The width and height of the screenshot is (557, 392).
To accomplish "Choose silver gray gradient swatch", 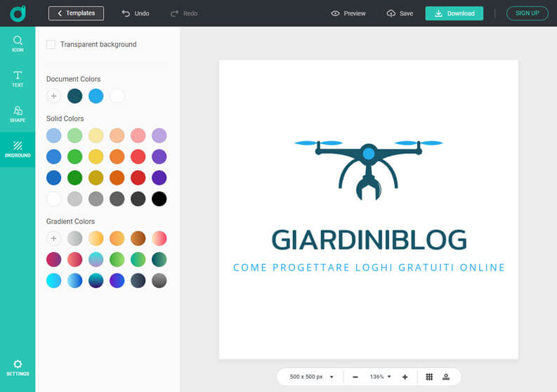I will coord(74,238).
